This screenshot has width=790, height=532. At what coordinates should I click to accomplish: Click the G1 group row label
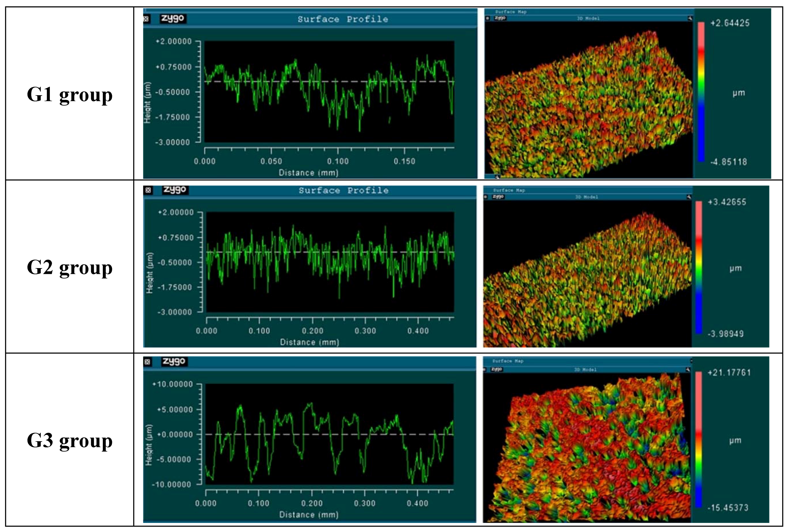click(70, 94)
